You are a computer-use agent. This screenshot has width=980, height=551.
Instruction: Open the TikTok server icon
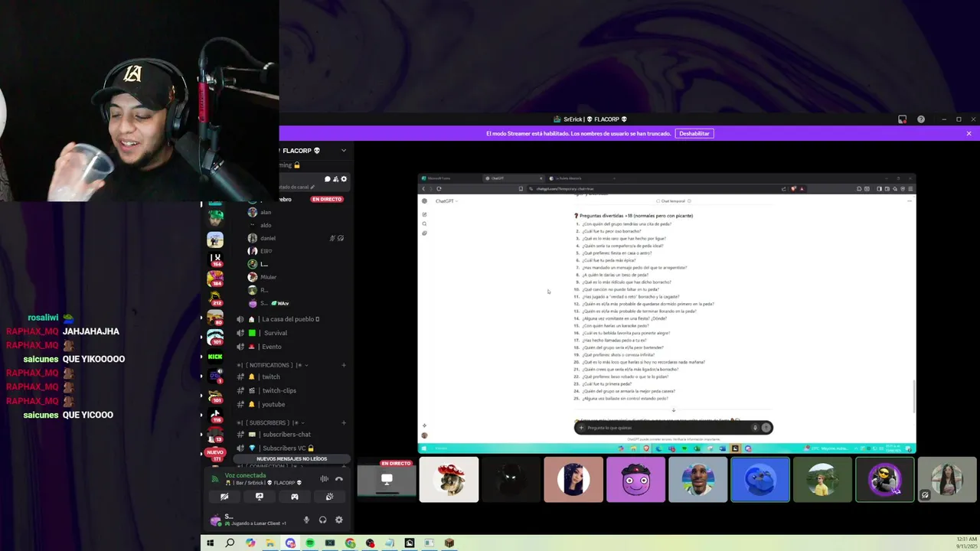(215, 414)
